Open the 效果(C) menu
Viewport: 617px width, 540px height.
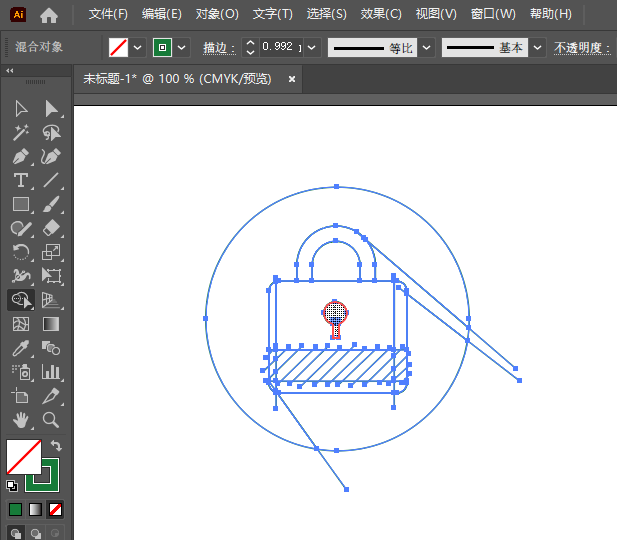381,14
